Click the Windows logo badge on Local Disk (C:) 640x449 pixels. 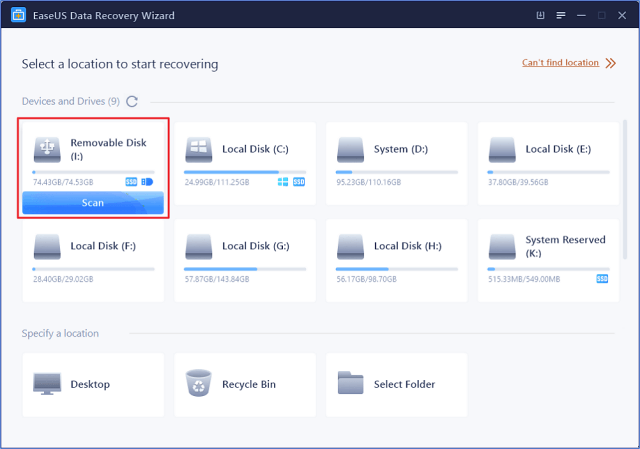(283, 182)
